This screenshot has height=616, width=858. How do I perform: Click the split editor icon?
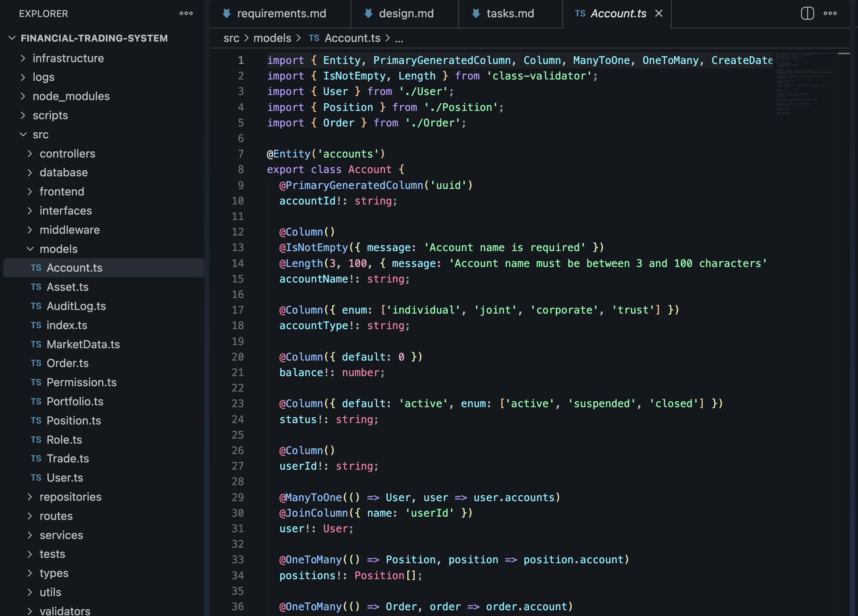tap(808, 14)
